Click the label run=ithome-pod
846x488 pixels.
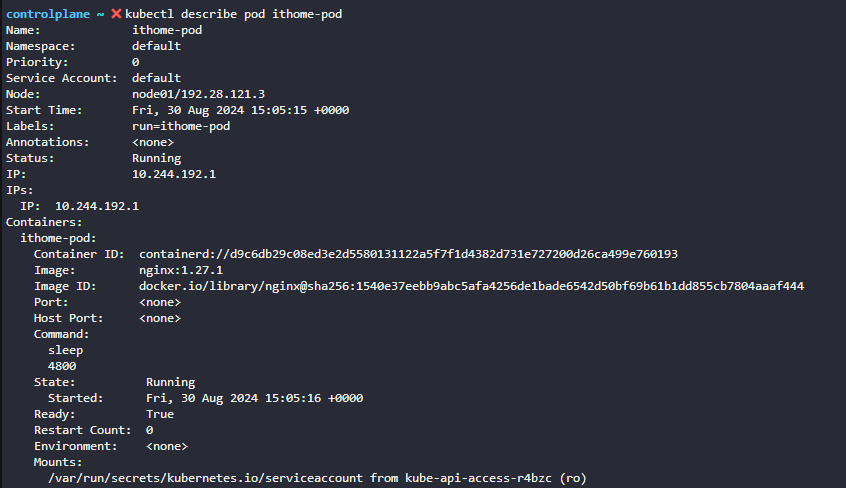click(181, 126)
